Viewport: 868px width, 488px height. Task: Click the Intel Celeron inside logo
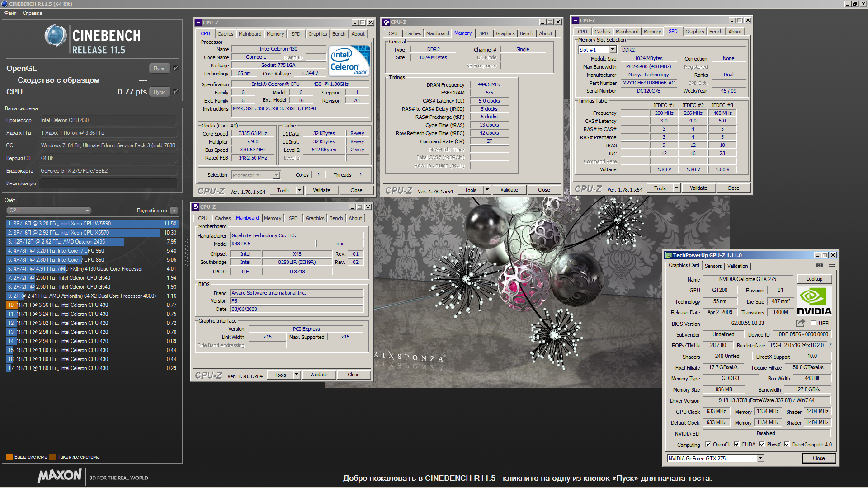pos(349,61)
